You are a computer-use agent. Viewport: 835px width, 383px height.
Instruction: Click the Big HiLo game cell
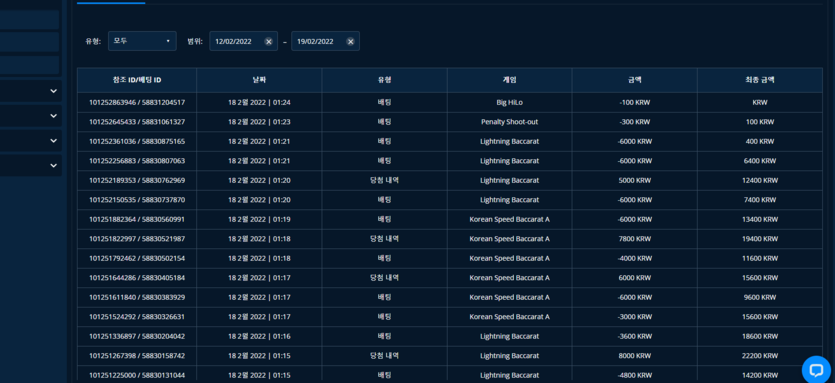click(x=510, y=102)
